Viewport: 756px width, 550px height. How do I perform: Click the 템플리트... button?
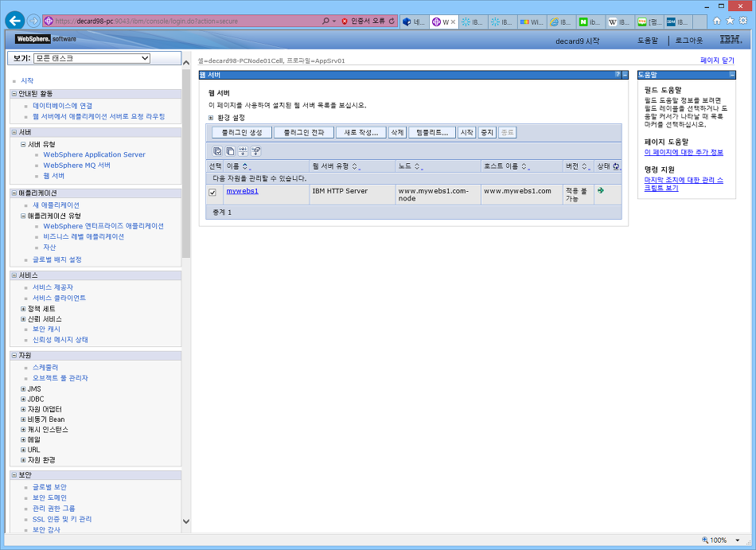[x=432, y=133]
